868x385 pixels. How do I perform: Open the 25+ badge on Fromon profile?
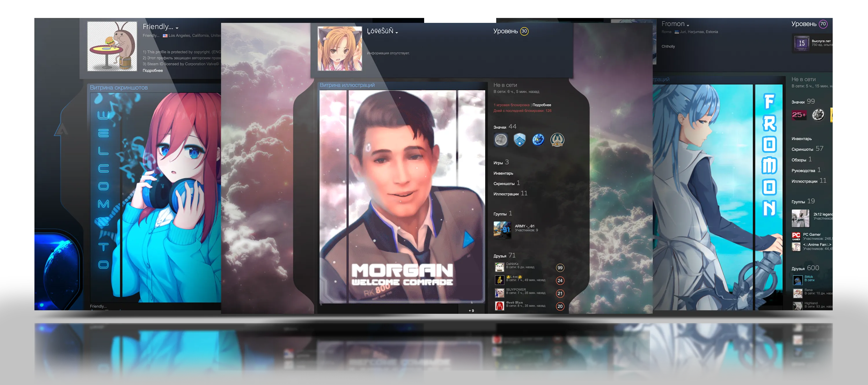pos(799,115)
